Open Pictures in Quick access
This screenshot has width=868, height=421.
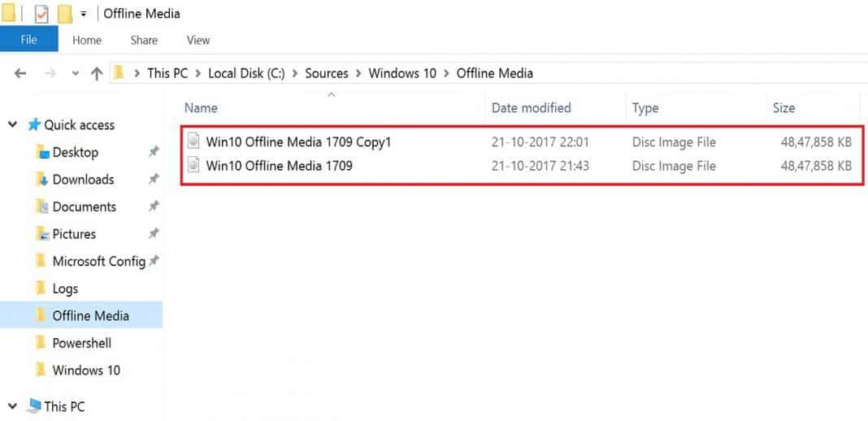click(x=74, y=234)
